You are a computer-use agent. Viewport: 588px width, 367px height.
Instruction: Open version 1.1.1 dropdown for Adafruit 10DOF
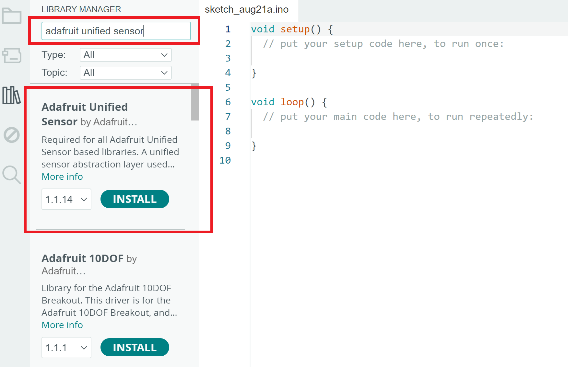coord(66,348)
